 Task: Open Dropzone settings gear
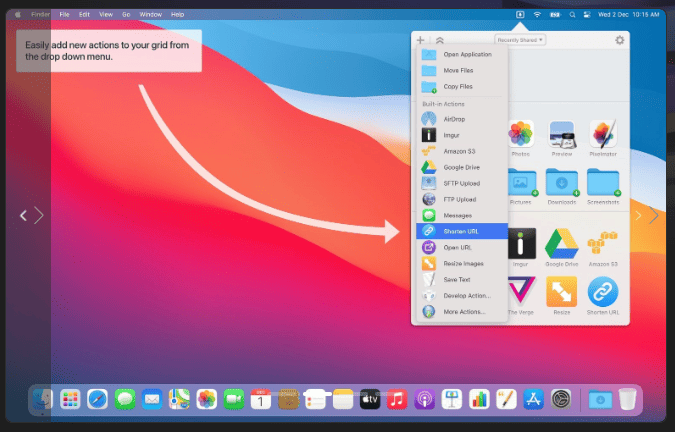(619, 40)
